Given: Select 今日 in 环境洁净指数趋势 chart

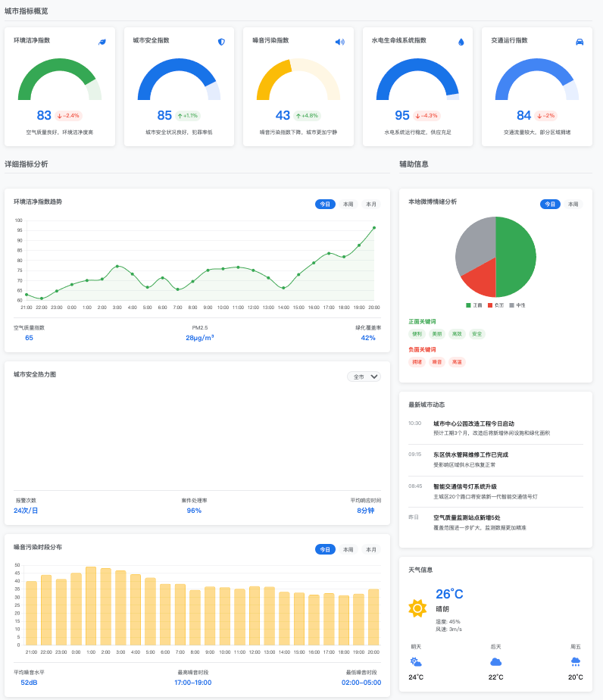Looking at the screenshot, I should click(325, 204).
